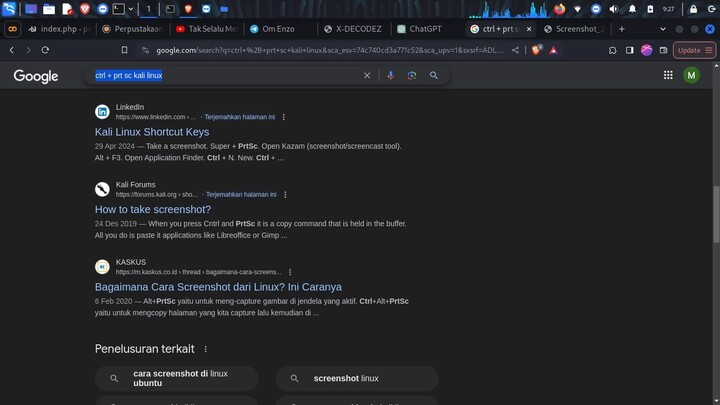Open more options for KASKUS result
The image size is (720, 405).
tap(290, 272)
